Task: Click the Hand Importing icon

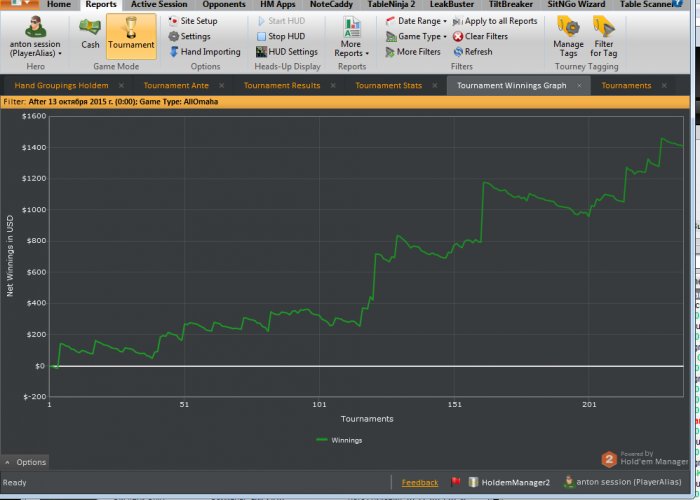Action: pos(173,52)
